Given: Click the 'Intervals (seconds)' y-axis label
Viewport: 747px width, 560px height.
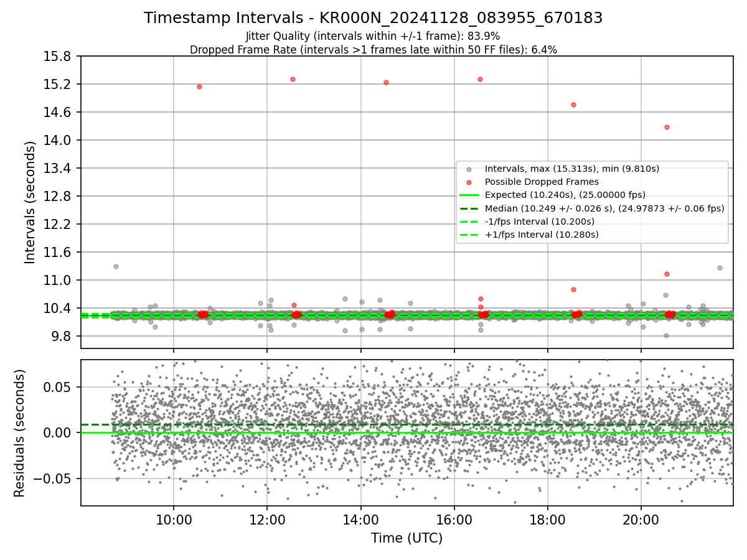Looking at the screenshot, I should [x=30, y=202].
